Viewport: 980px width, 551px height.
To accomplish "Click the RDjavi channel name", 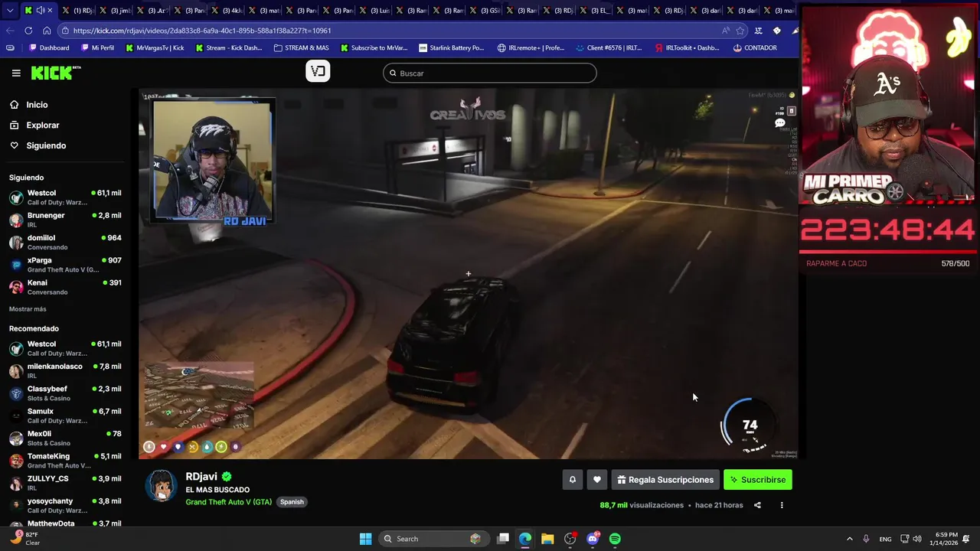I will [201, 477].
